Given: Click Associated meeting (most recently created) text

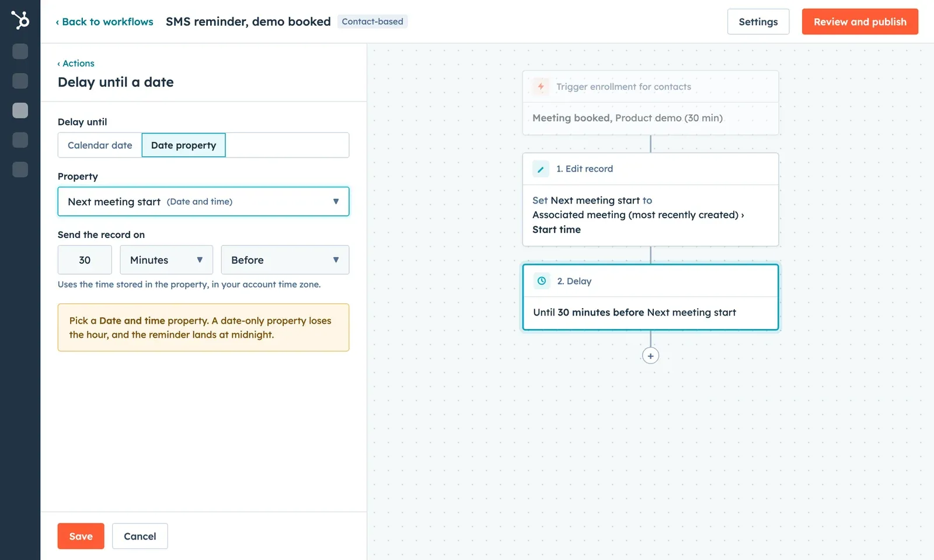Looking at the screenshot, I should click(638, 215).
